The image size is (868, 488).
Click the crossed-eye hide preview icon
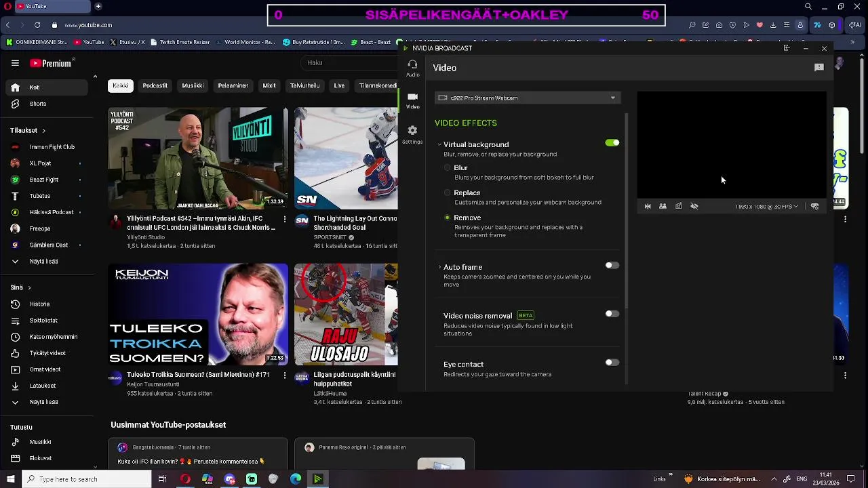click(x=694, y=206)
